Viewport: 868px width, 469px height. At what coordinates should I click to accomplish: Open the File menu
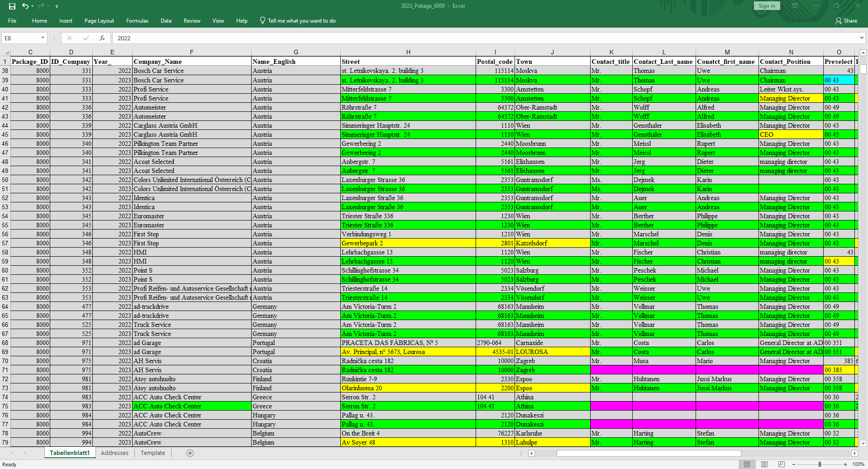12,21
